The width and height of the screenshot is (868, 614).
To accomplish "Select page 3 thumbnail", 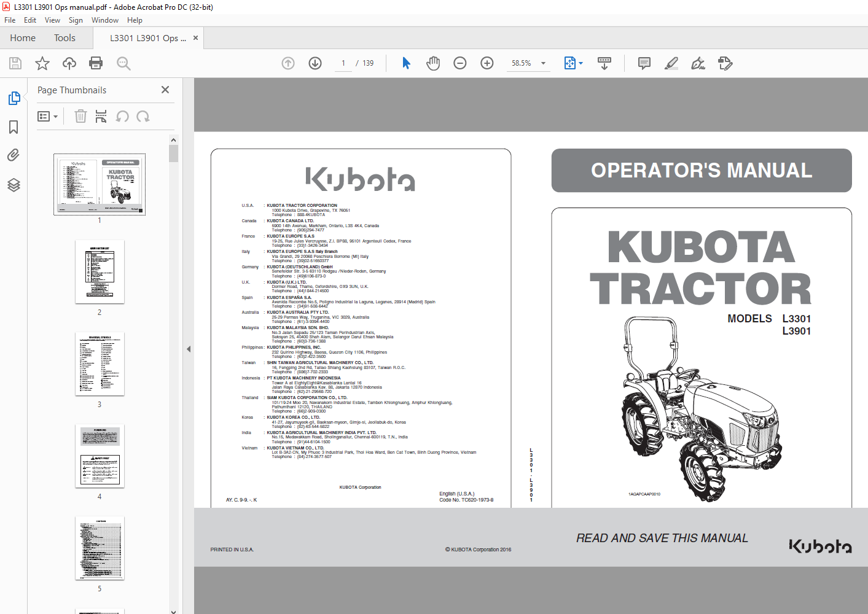I will (x=100, y=364).
